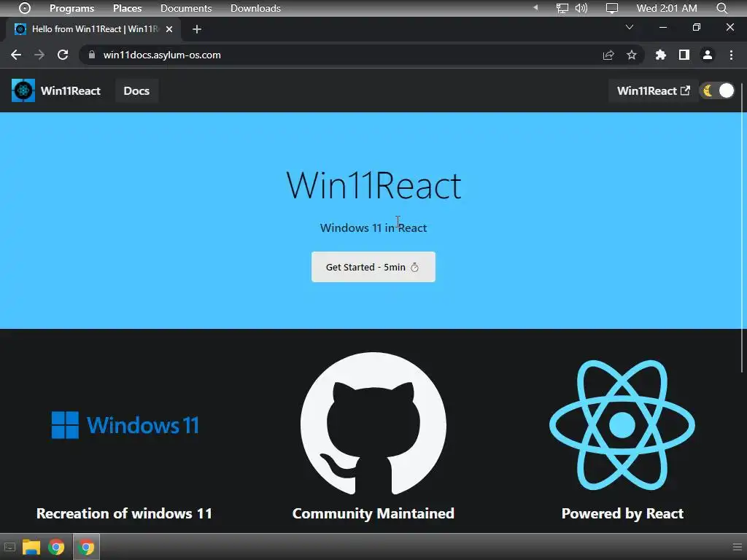
Task: Click the share page icon in address bar
Action: pyautogui.click(x=608, y=55)
